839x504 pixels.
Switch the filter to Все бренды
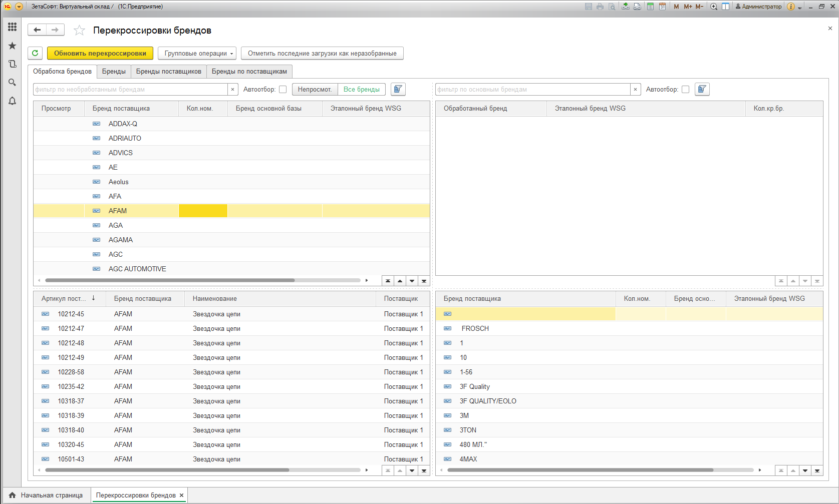(x=362, y=89)
